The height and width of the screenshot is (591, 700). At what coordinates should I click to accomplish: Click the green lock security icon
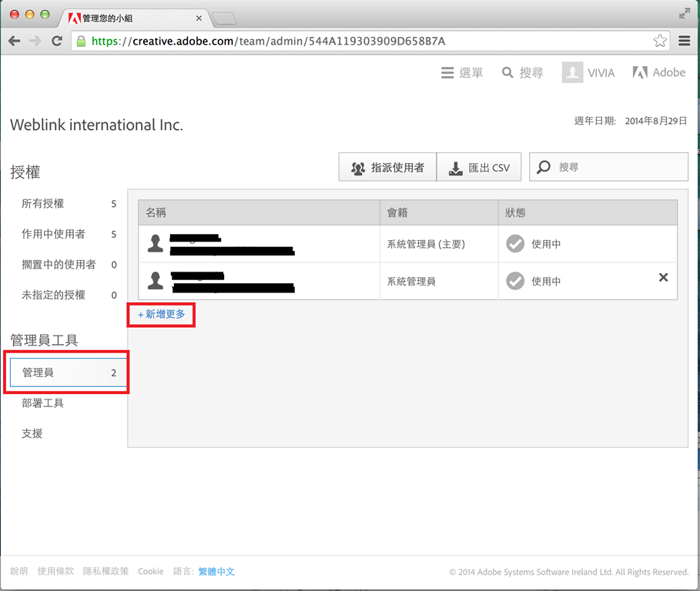click(x=82, y=42)
